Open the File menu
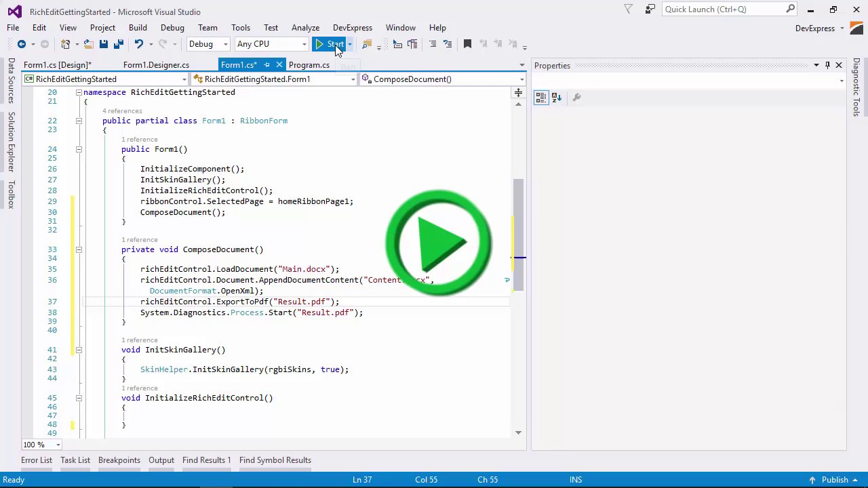The width and height of the screenshot is (868, 488). 13,28
